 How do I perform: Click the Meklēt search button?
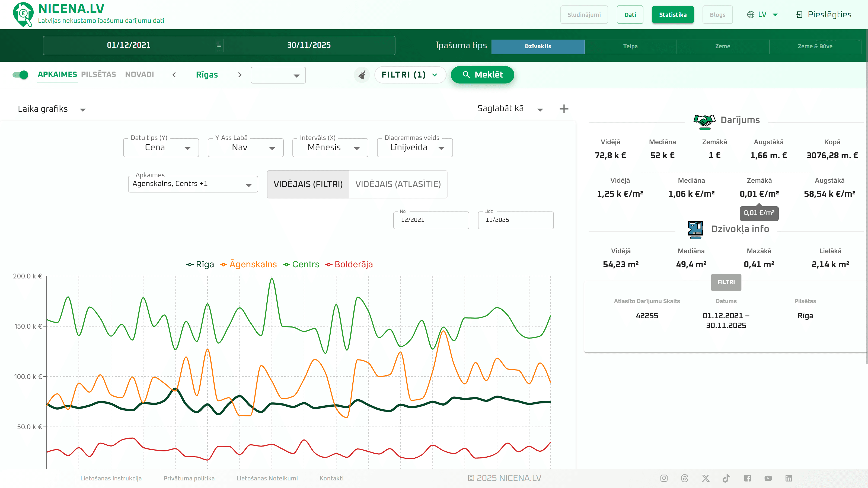click(482, 75)
